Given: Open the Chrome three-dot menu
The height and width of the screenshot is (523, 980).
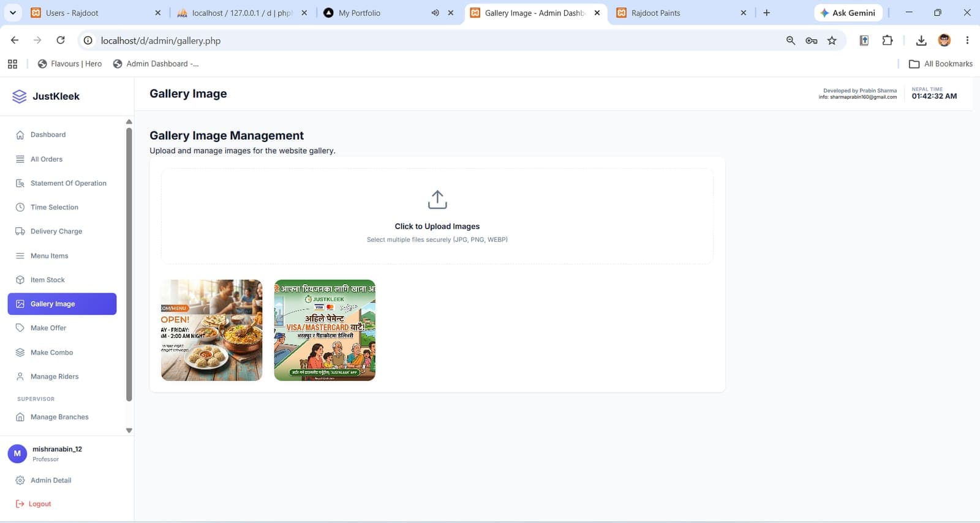Looking at the screenshot, I should (x=967, y=40).
